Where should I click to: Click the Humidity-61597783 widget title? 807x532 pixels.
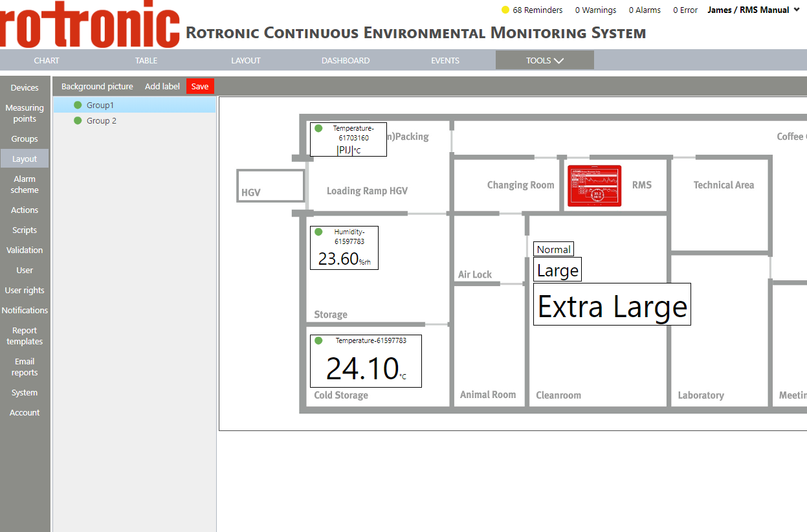click(x=349, y=236)
